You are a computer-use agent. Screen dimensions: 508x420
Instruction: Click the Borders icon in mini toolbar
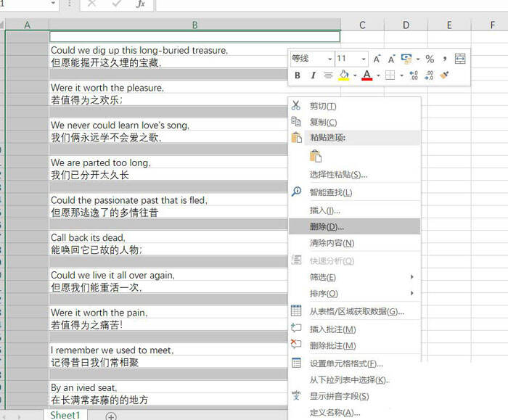(390, 75)
